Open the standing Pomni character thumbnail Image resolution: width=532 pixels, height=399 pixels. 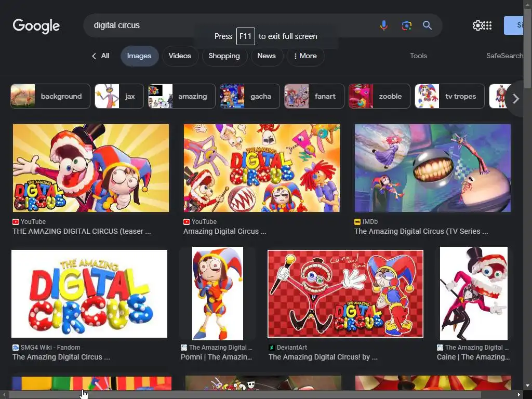218,294
